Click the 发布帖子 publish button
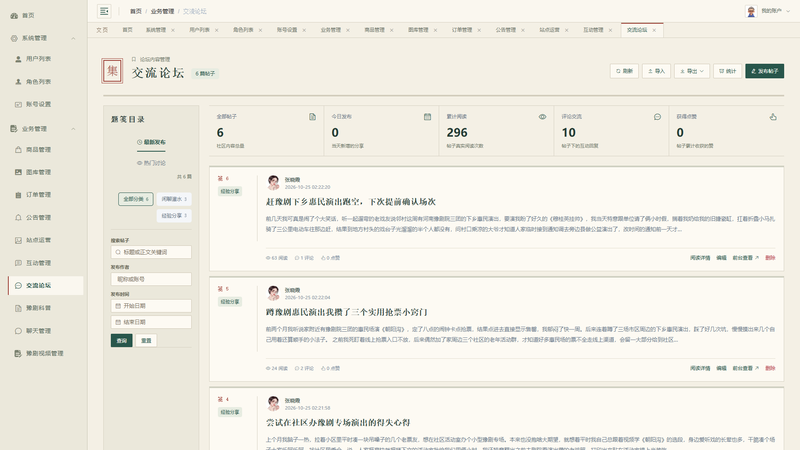The height and width of the screenshot is (450, 800). (x=765, y=71)
